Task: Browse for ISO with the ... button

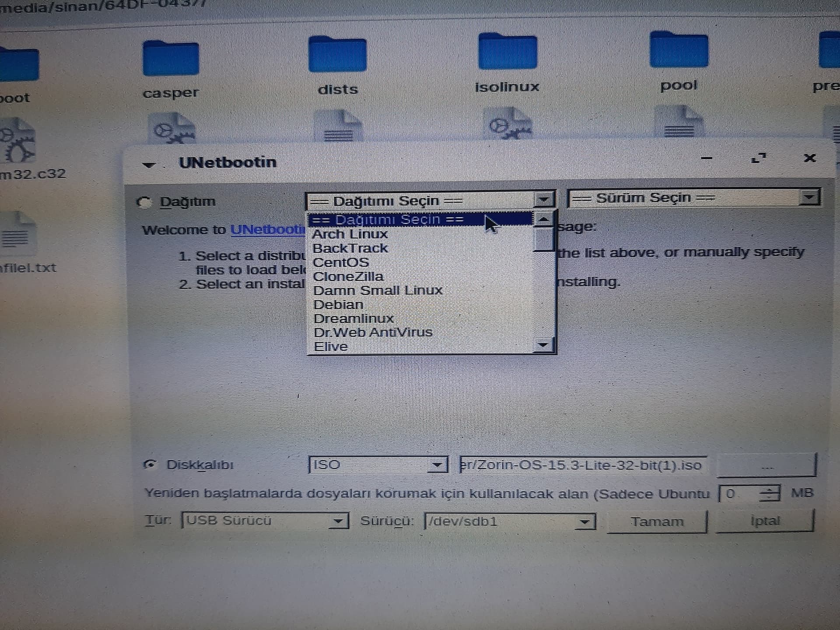Action: pyautogui.click(x=766, y=466)
